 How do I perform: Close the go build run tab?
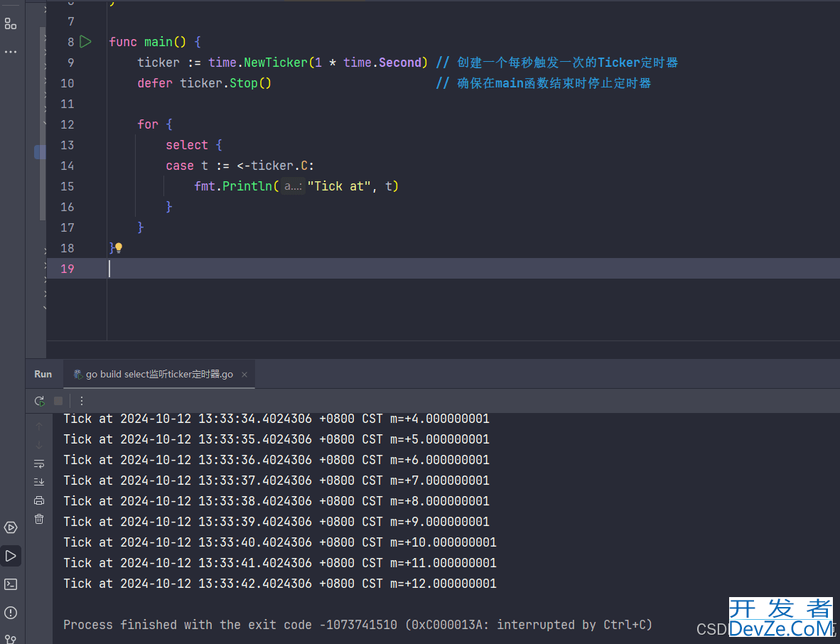[244, 375]
